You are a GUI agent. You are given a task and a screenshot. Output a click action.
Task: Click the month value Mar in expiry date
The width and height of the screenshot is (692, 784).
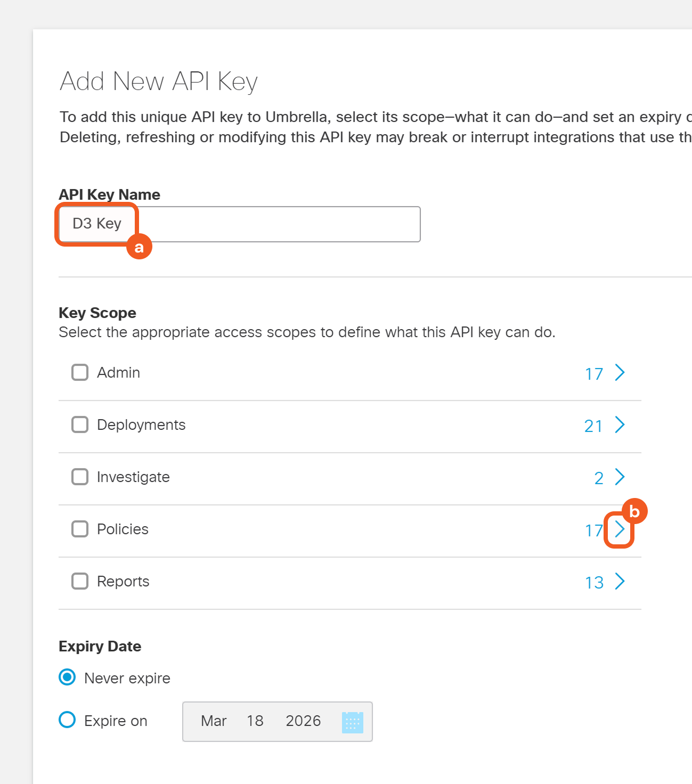tap(214, 721)
